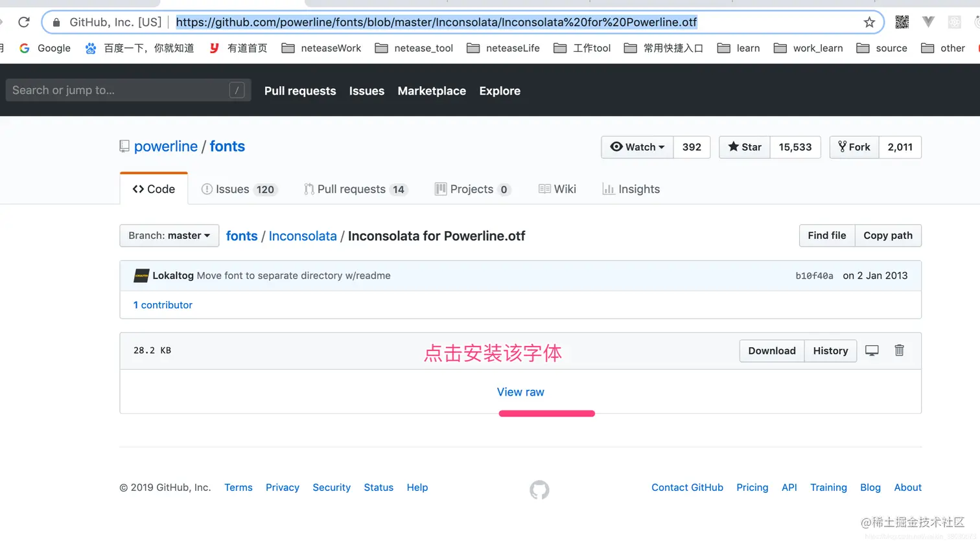980x544 pixels.
Task: Open the 有道首页 bookmark
Action: (x=238, y=48)
